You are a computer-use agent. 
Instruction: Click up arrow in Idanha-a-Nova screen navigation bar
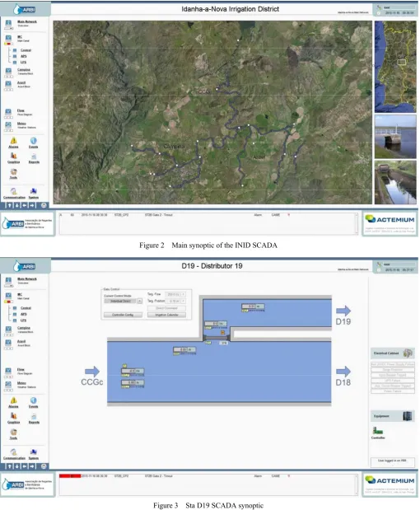10,205
